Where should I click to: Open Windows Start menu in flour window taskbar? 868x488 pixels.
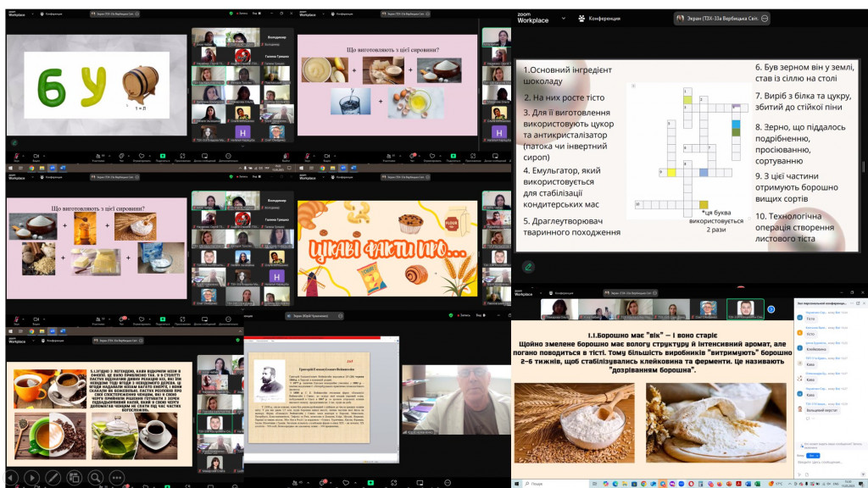tap(518, 483)
